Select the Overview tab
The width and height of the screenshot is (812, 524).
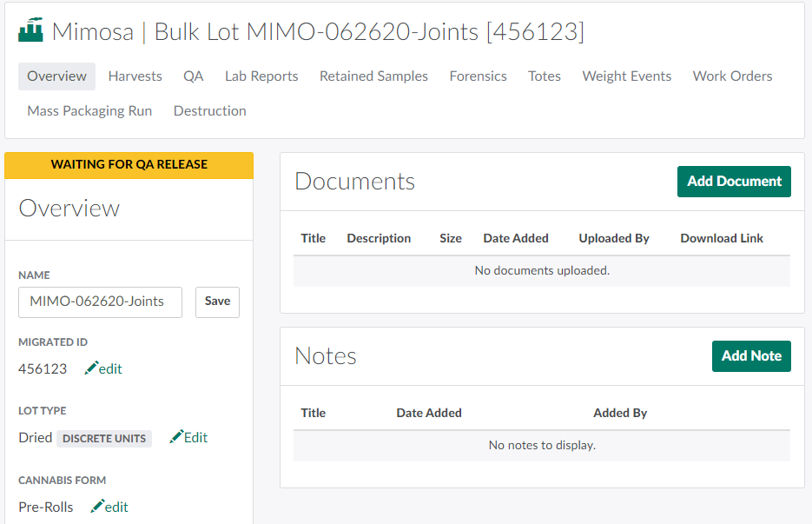click(x=56, y=76)
